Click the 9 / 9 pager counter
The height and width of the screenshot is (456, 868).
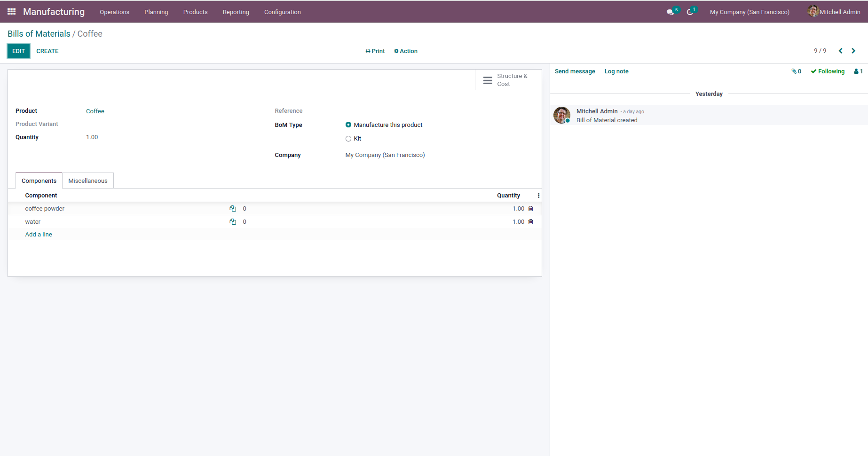(x=820, y=51)
